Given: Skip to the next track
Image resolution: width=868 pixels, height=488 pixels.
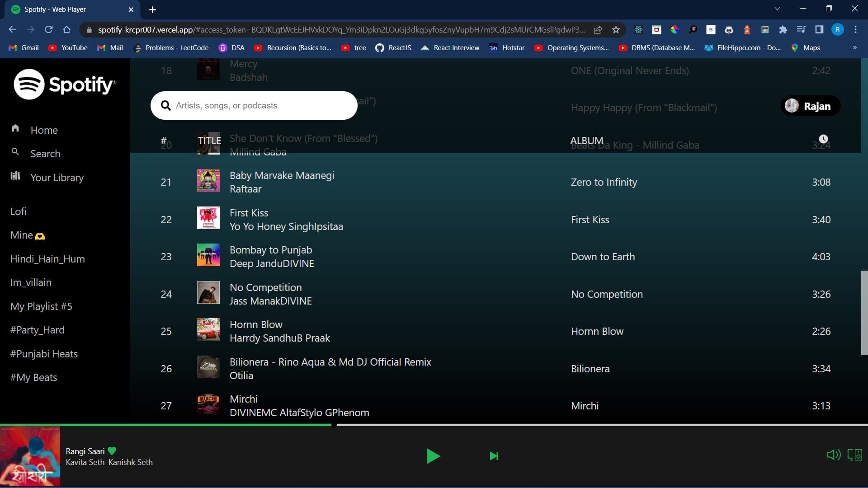Looking at the screenshot, I should coord(494,456).
